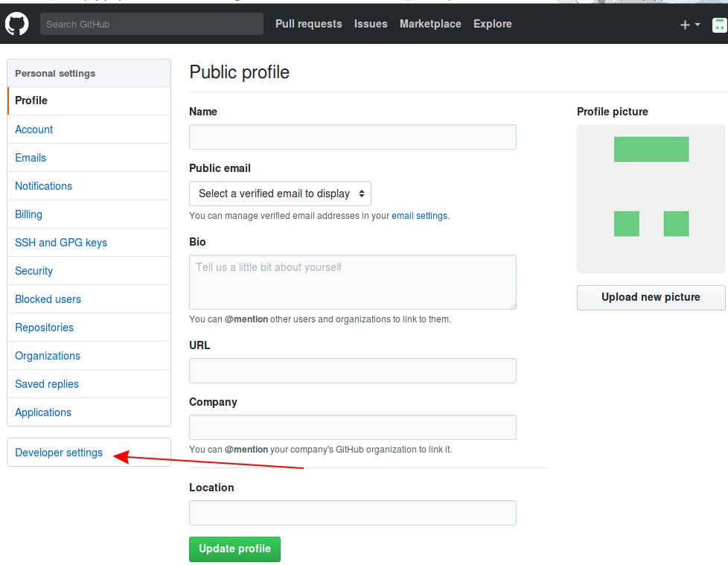Open Saved replies settings
Viewport: 728px width, 565px height.
(89, 384)
